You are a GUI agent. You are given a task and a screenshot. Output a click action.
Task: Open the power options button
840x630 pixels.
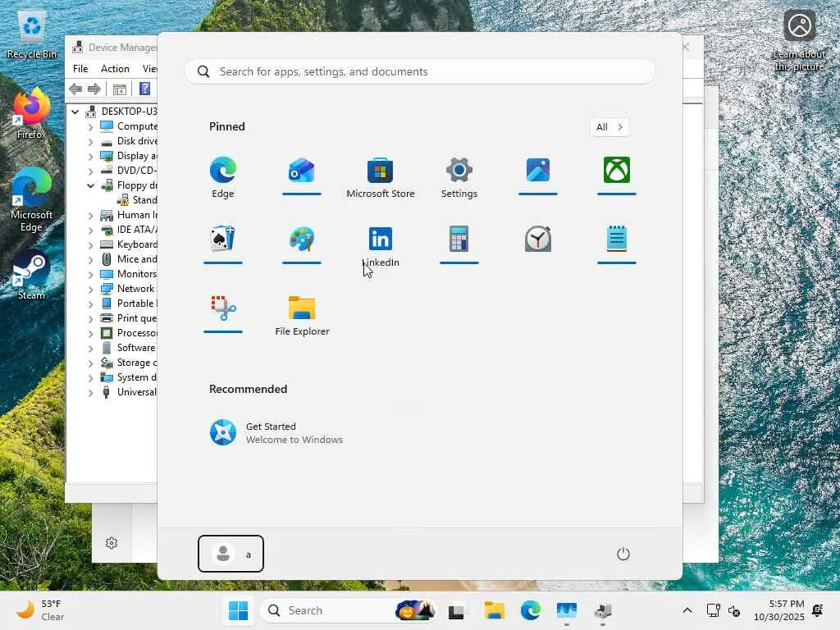pos(623,554)
